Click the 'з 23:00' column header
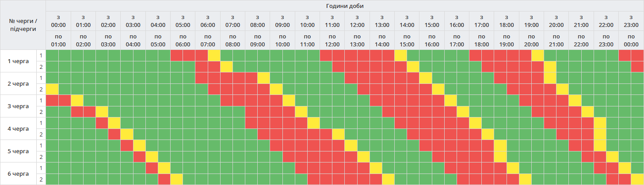Viewport: 644px width, 185px height. click(x=631, y=21)
